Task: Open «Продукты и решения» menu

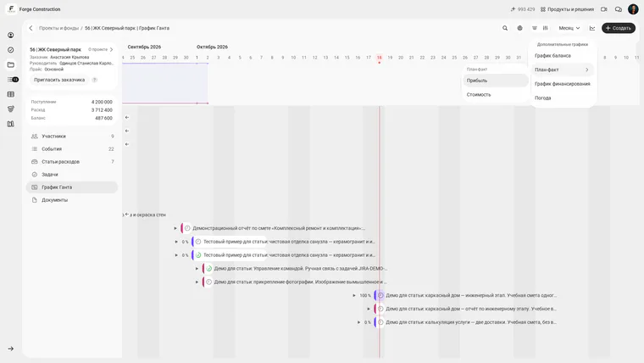Action: tap(567, 9)
